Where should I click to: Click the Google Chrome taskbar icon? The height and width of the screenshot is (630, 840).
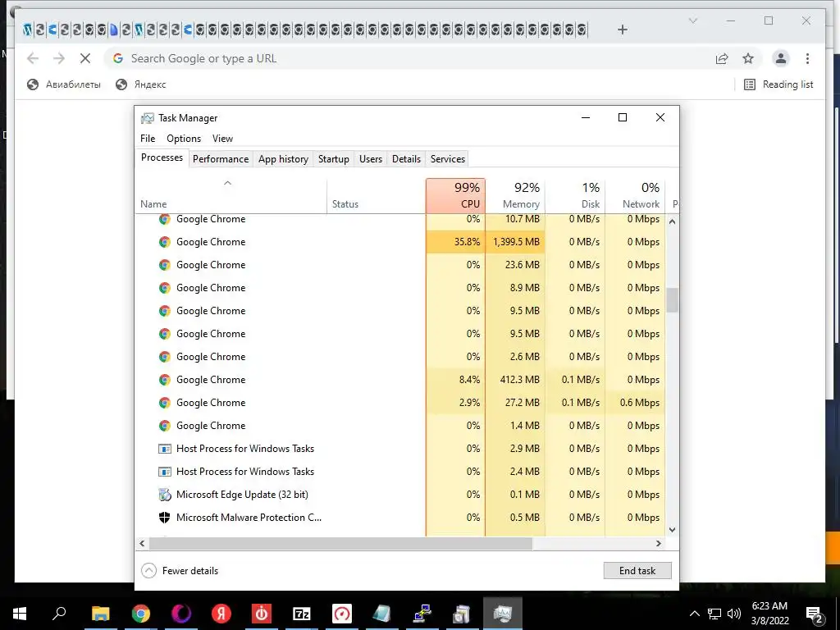click(141, 614)
